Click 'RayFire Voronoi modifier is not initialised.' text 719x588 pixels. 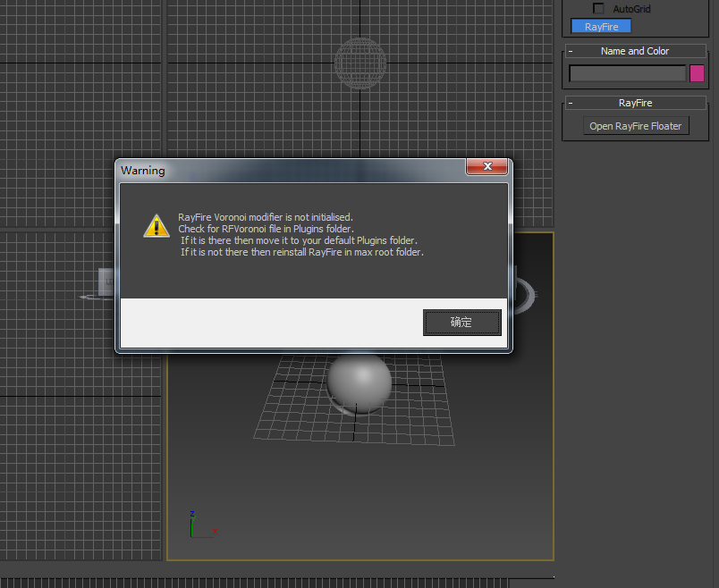click(266, 217)
